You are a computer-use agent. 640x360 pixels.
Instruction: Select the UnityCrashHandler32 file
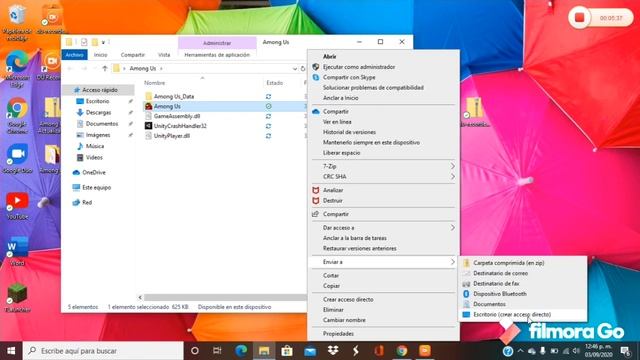tap(180, 126)
